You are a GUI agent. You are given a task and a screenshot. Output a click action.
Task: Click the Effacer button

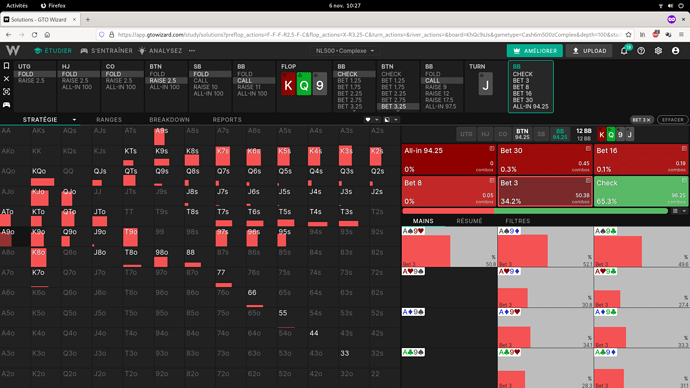(672, 120)
